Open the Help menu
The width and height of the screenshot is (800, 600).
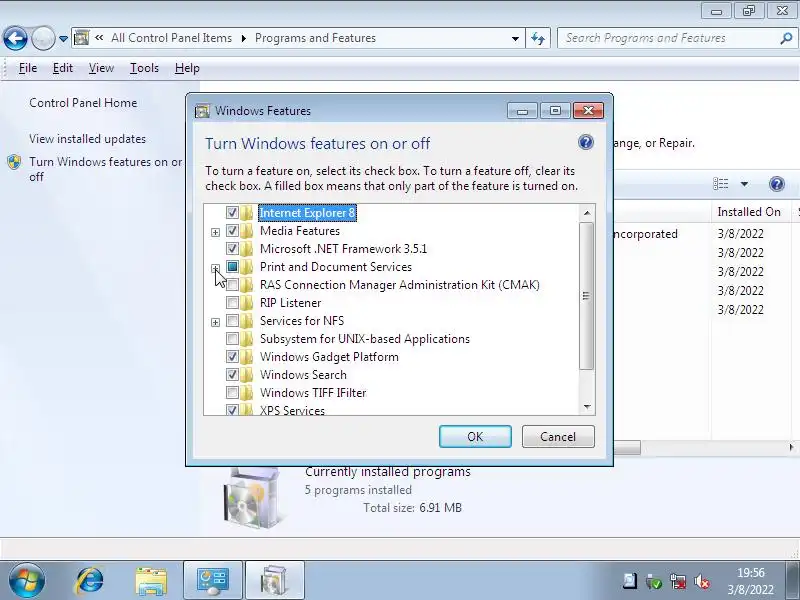click(x=187, y=68)
